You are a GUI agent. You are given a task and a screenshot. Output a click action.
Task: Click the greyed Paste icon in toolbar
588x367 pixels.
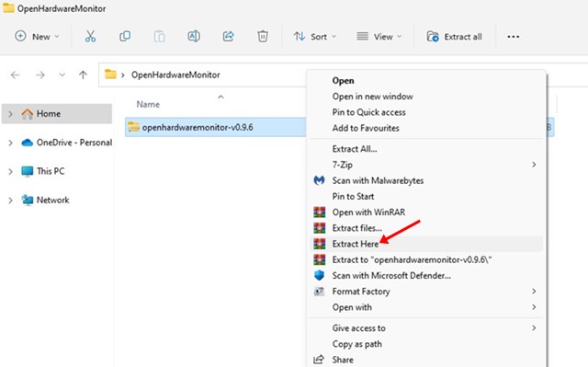(159, 37)
